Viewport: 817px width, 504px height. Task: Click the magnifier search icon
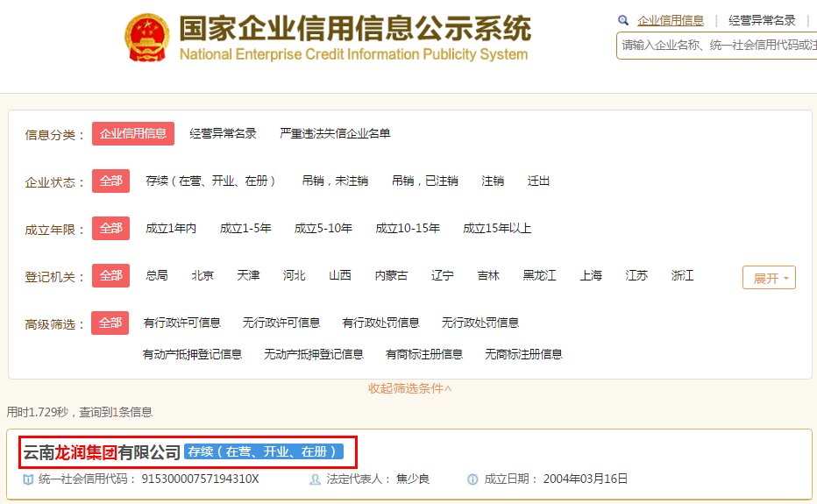coord(623,21)
